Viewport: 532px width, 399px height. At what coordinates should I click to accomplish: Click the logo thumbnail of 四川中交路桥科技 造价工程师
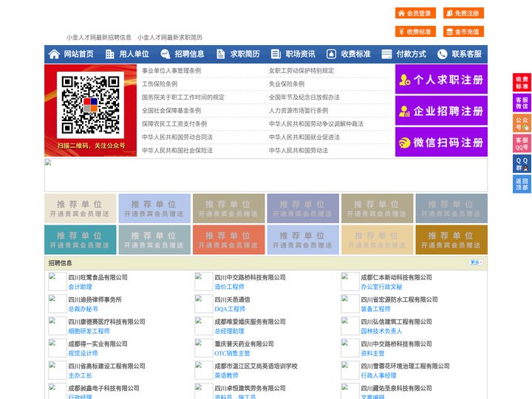[x=204, y=282]
